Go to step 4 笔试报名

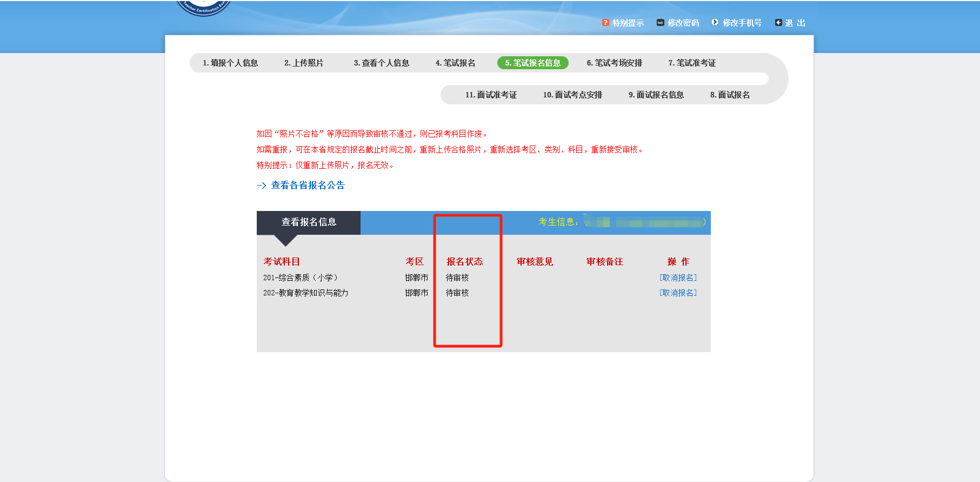[x=455, y=63]
